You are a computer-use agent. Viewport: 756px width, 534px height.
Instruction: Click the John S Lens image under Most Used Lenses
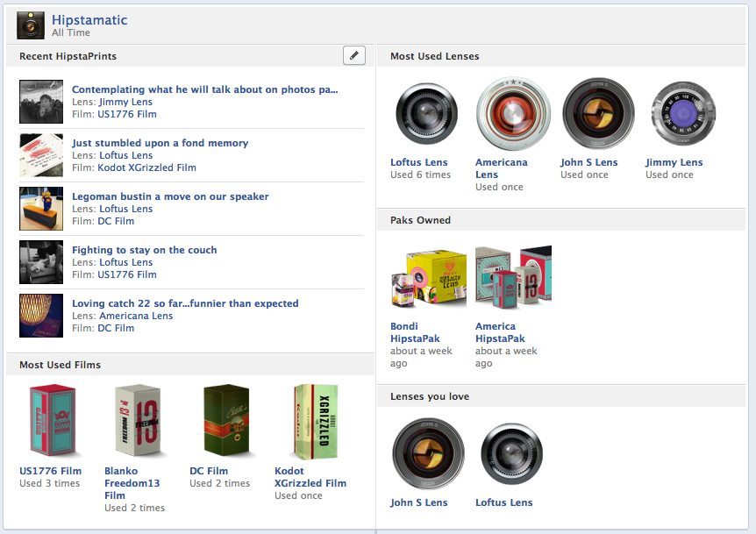(598, 114)
